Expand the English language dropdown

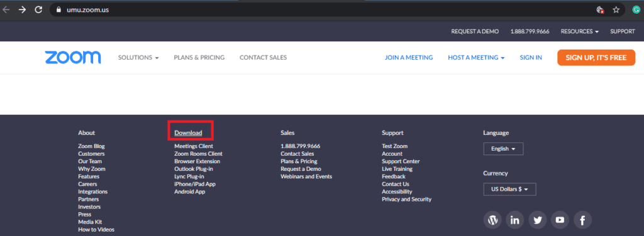(503, 149)
